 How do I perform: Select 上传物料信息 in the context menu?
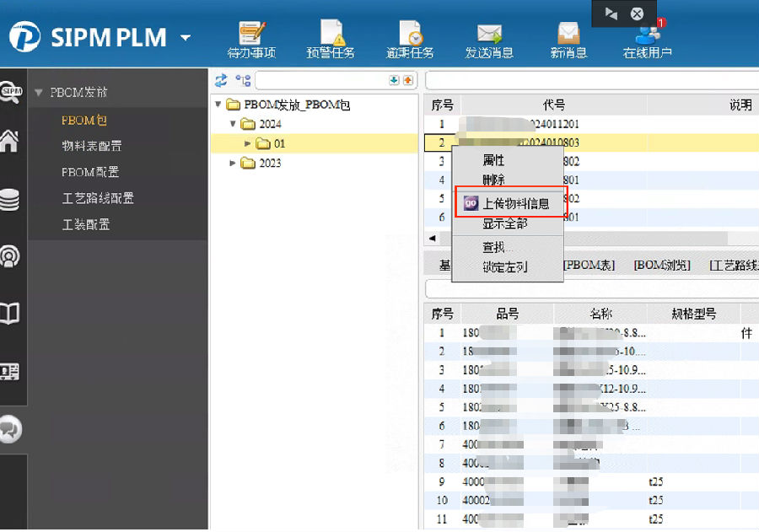click(x=515, y=203)
